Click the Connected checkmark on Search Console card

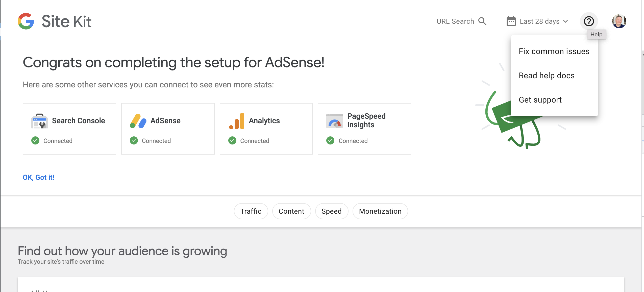(x=35, y=141)
